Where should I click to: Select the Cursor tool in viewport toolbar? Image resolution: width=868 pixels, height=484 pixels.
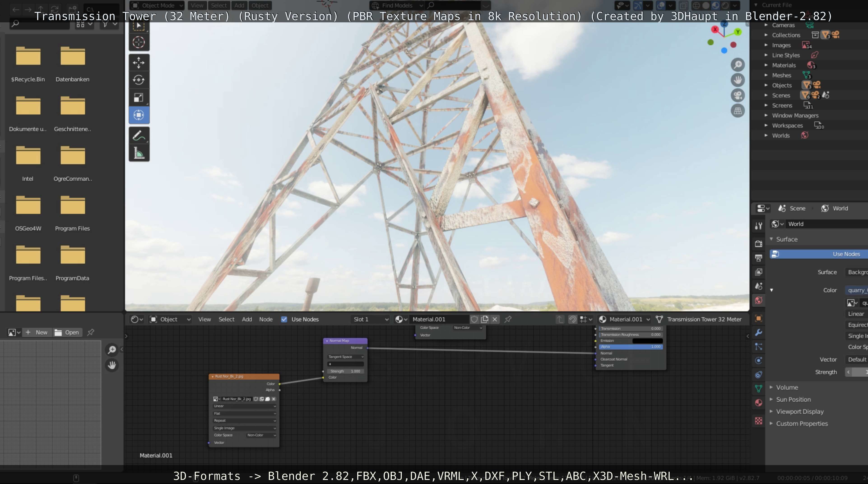pos(139,42)
